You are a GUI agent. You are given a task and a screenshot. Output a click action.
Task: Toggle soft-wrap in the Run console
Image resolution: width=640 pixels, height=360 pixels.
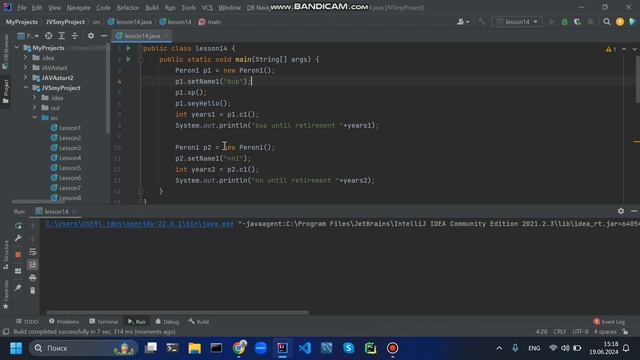point(33,252)
